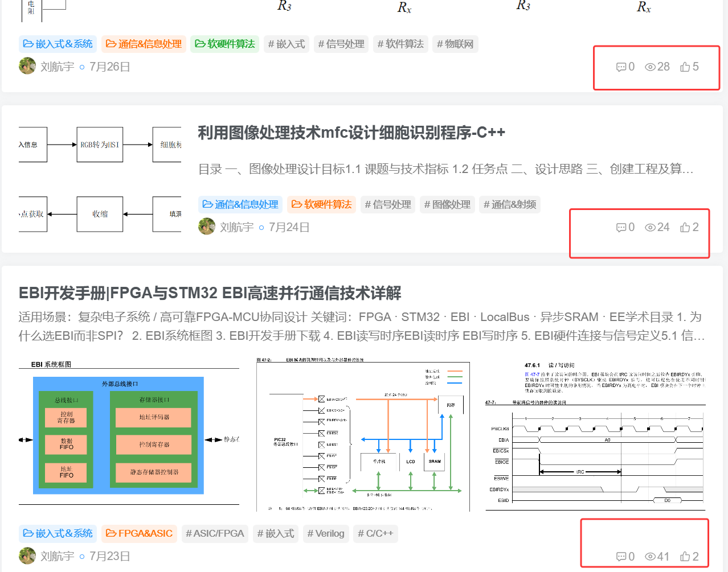
Task: Open author name 刘航宇 on 7月26日 post
Action: point(58,67)
